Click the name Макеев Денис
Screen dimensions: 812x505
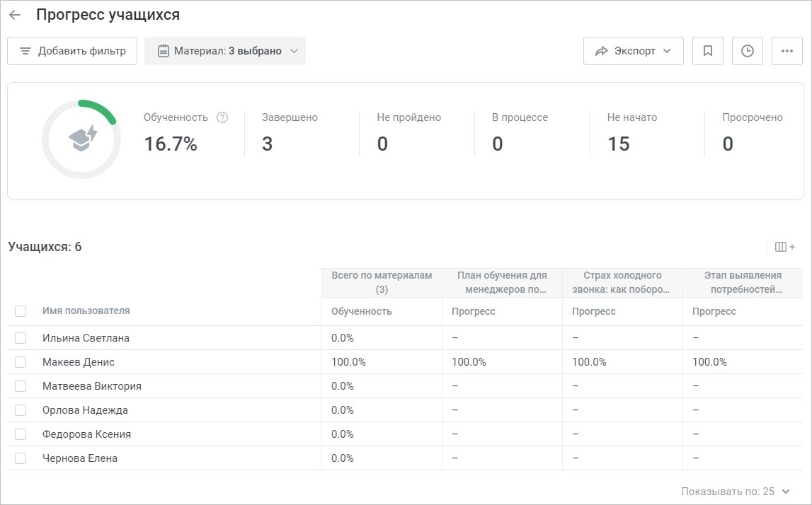[x=78, y=362]
